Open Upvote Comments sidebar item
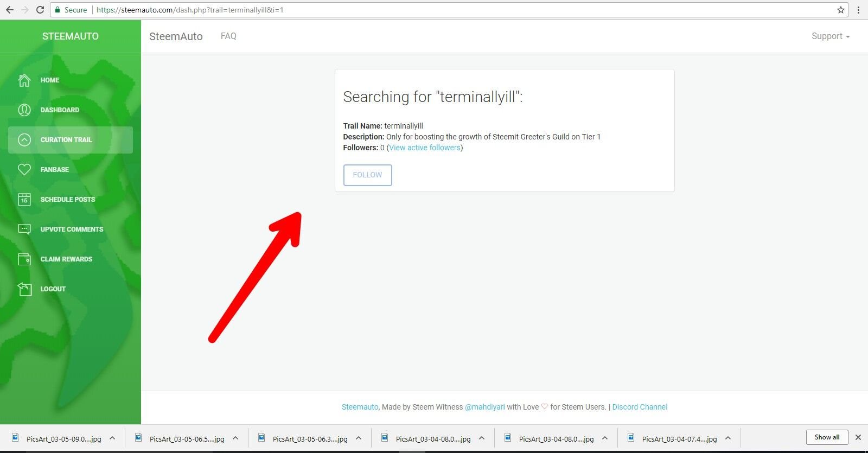Image resolution: width=868 pixels, height=453 pixels. point(71,229)
